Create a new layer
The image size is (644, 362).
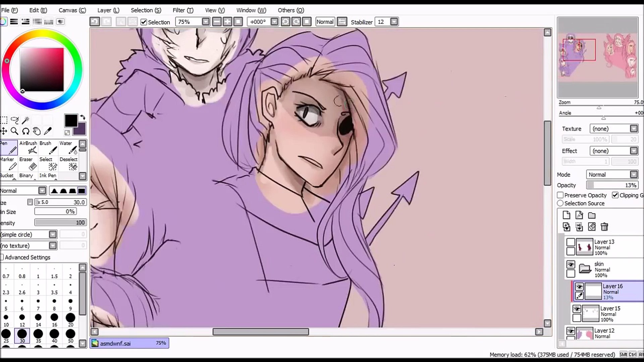click(x=567, y=215)
